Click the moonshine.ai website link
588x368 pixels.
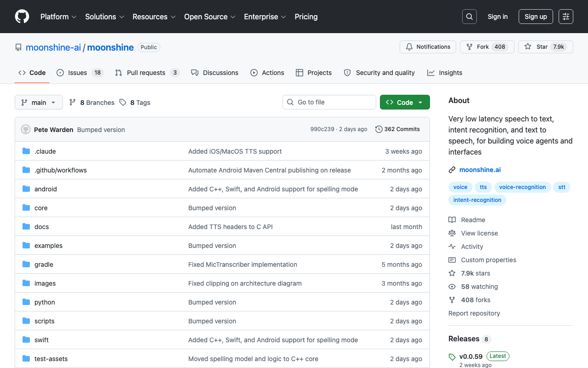480,170
